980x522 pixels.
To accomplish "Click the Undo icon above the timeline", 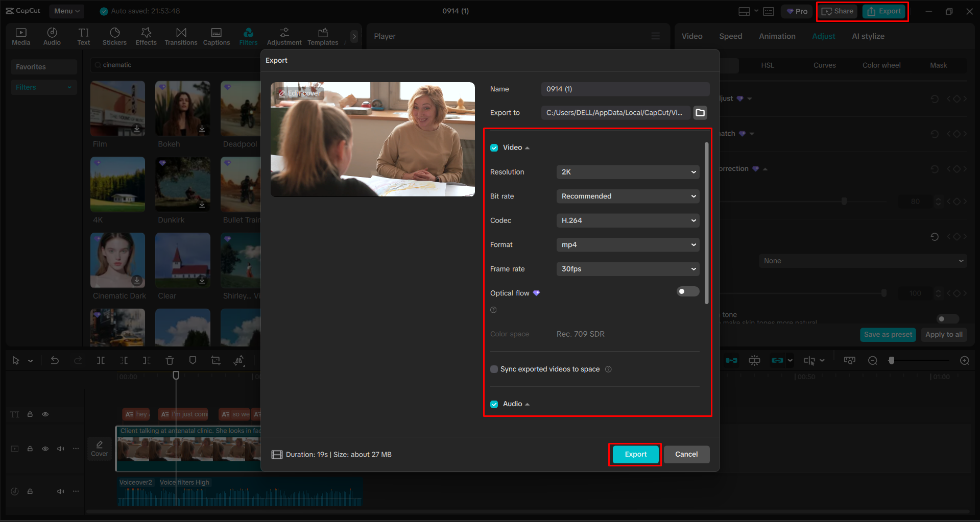I will (55, 360).
